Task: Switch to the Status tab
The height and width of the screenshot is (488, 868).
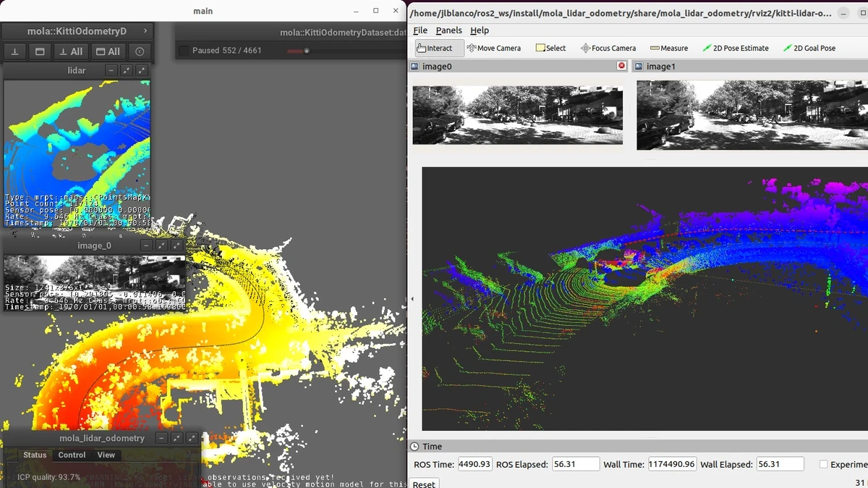Action: click(35, 455)
